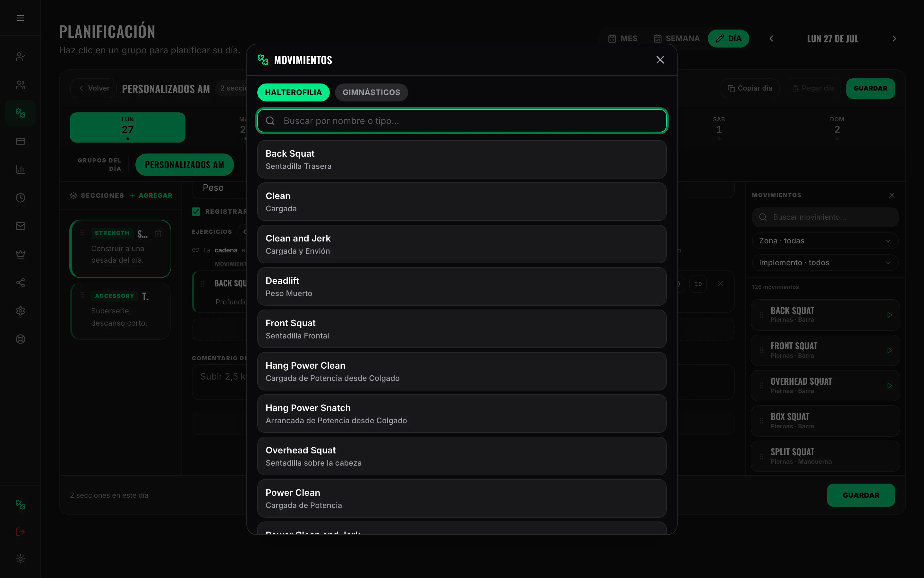Click the bottom Guardar button
Viewport: 924px width, 578px height.
pos(861,495)
